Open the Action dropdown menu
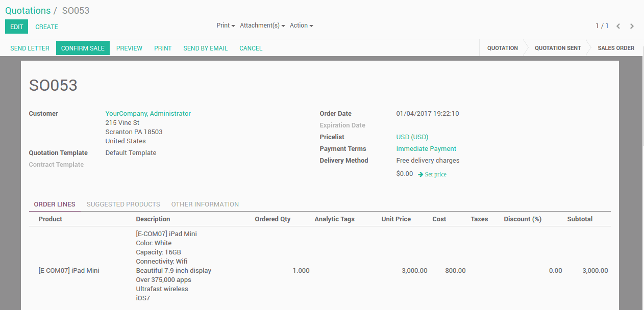Viewport: 644px width, 310px height. click(301, 25)
